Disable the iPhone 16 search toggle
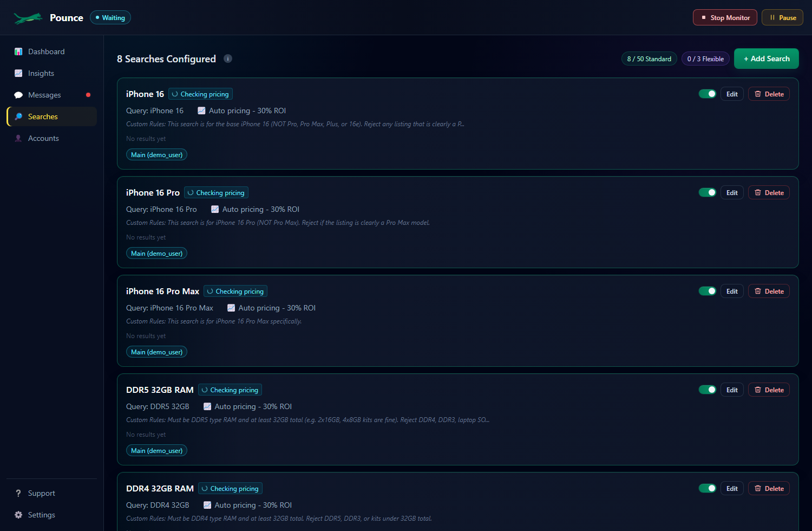 (708, 94)
